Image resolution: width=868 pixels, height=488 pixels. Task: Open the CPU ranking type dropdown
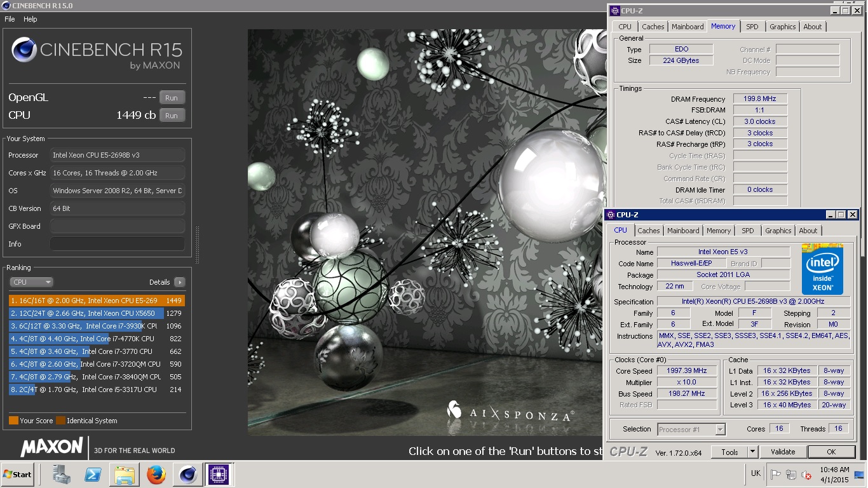(x=31, y=282)
